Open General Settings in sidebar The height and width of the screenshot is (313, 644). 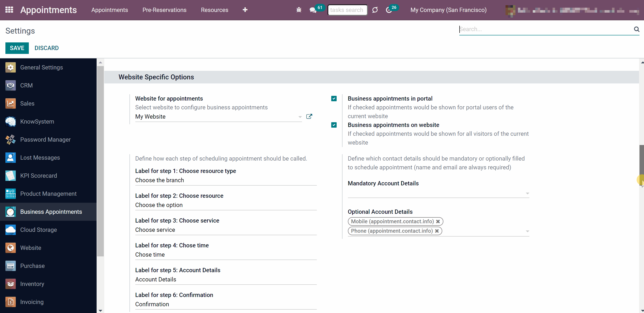tap(48, 67)
